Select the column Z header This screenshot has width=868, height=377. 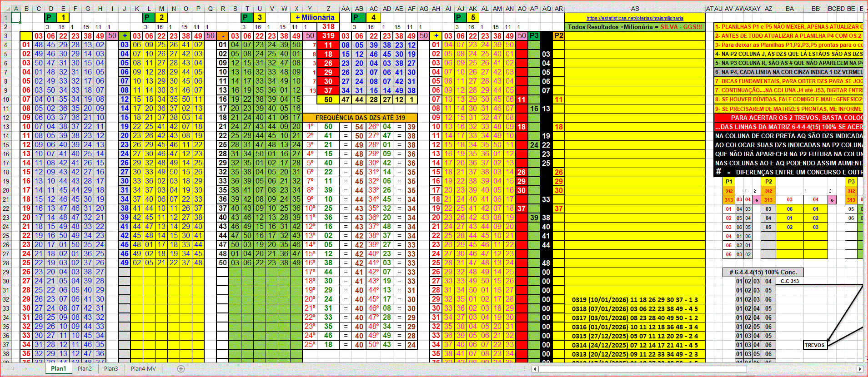click(x=328, y=9)
